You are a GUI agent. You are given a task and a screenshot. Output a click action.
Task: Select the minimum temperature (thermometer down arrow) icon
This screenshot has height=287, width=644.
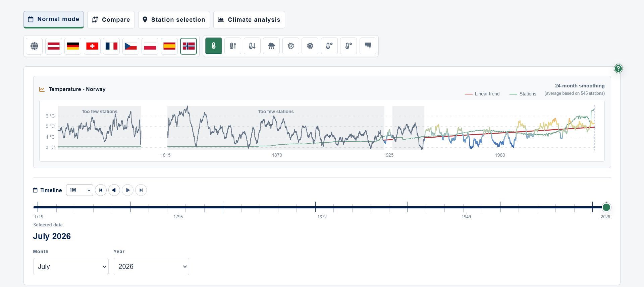pyautogui.click(x=252, y=46)
